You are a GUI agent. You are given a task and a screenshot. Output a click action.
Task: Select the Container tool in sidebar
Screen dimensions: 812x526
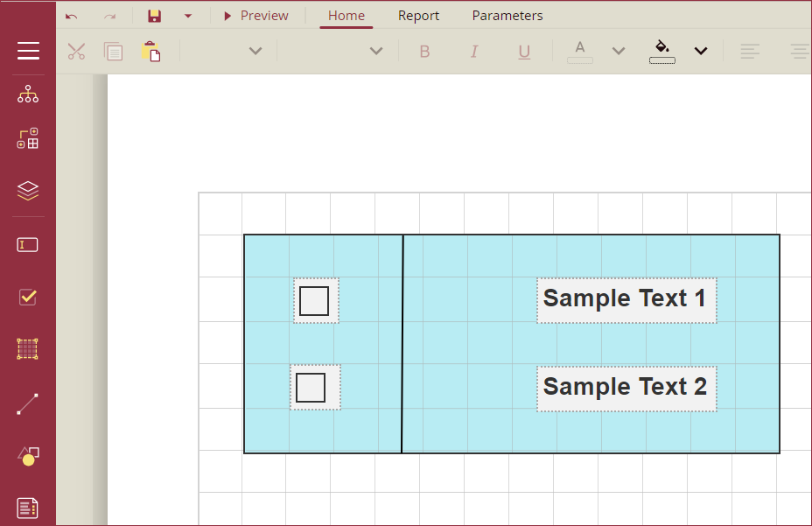coord(27,348)
